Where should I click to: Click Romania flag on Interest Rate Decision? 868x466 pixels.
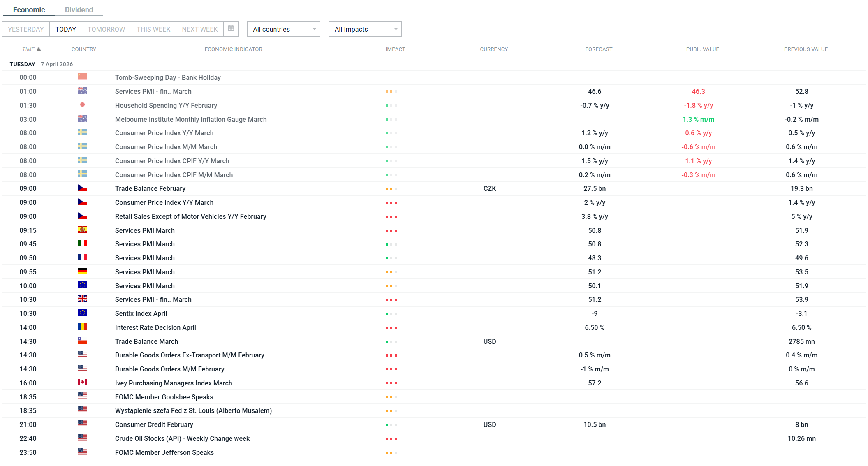coord(82,327)
